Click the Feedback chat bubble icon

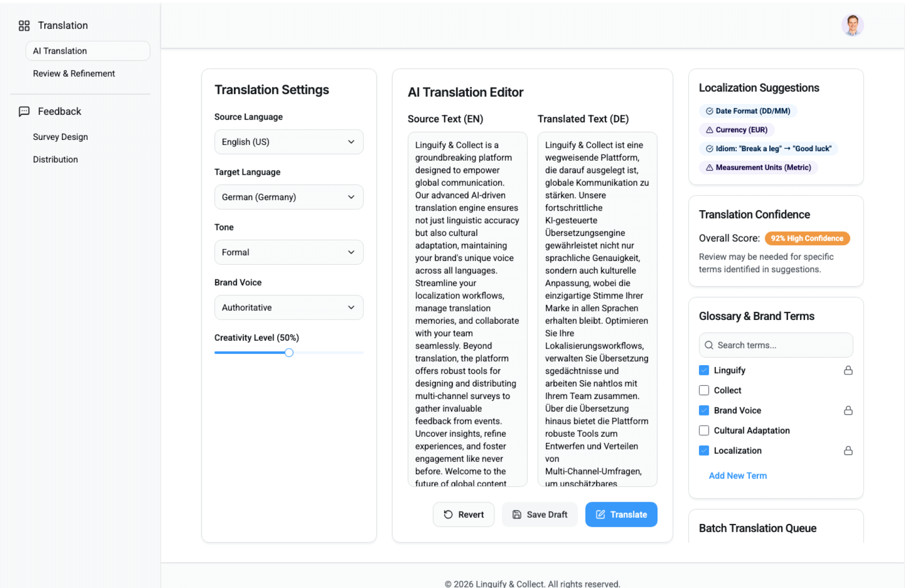tap(24, 111)
